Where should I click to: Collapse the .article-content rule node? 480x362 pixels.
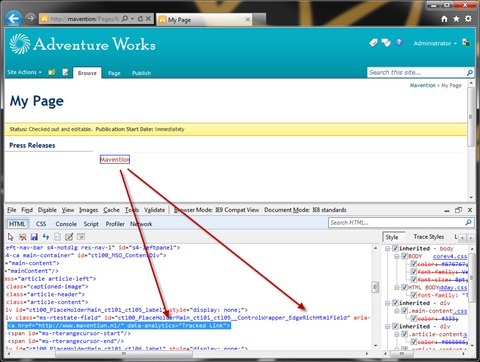click(397, 334)
